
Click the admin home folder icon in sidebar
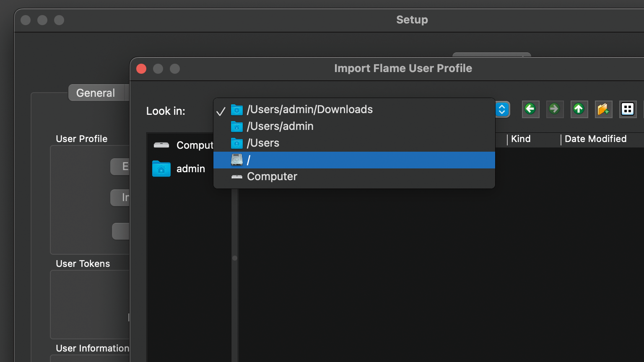(161, 169)
